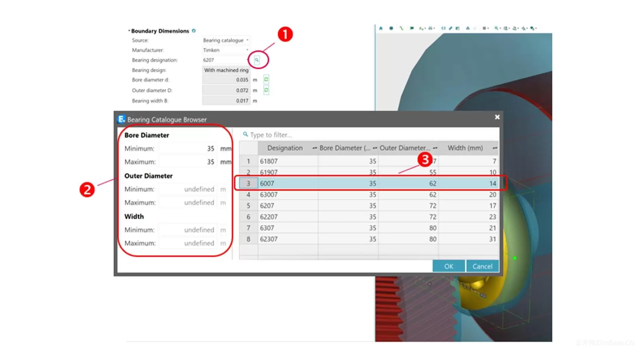
Task: Open the Source dropdown showing Bearing catalogue
Action: [226, 40]
